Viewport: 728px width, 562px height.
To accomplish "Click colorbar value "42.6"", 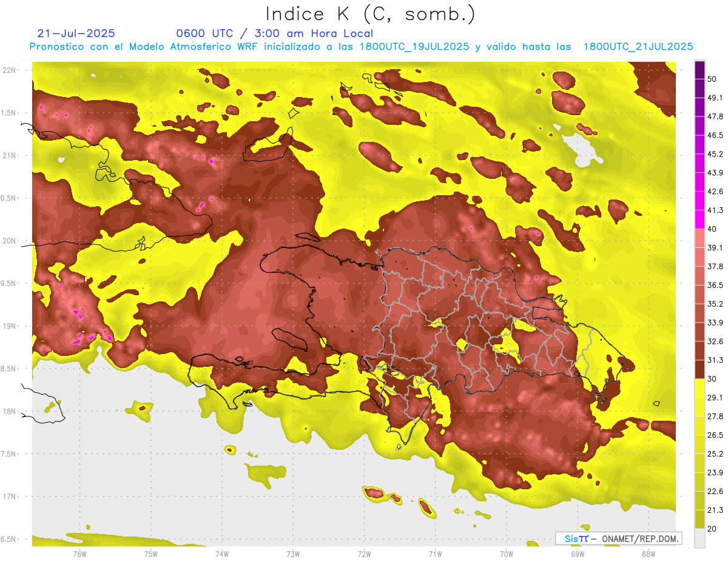I will [715, 191].
